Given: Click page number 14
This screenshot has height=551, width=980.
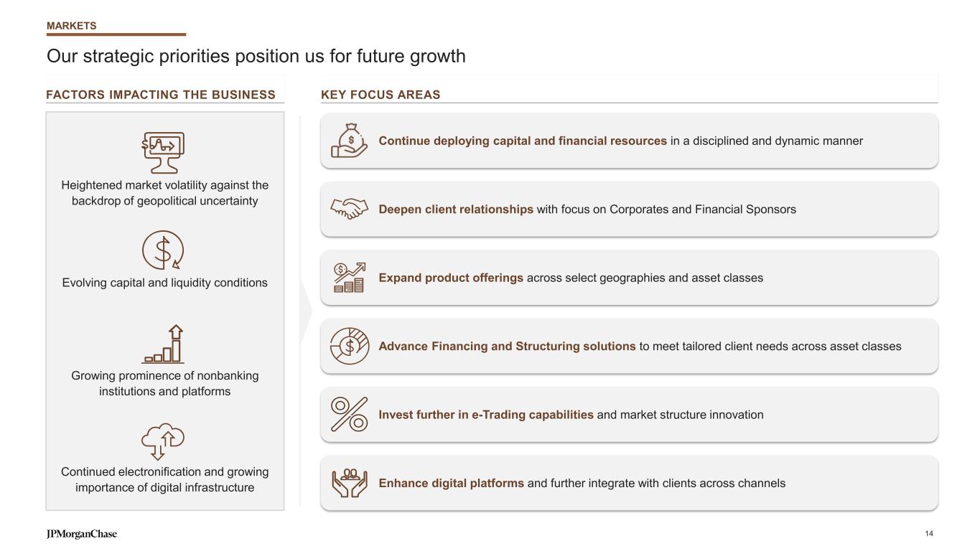Looking at the screenshot, I should [929, 534].
